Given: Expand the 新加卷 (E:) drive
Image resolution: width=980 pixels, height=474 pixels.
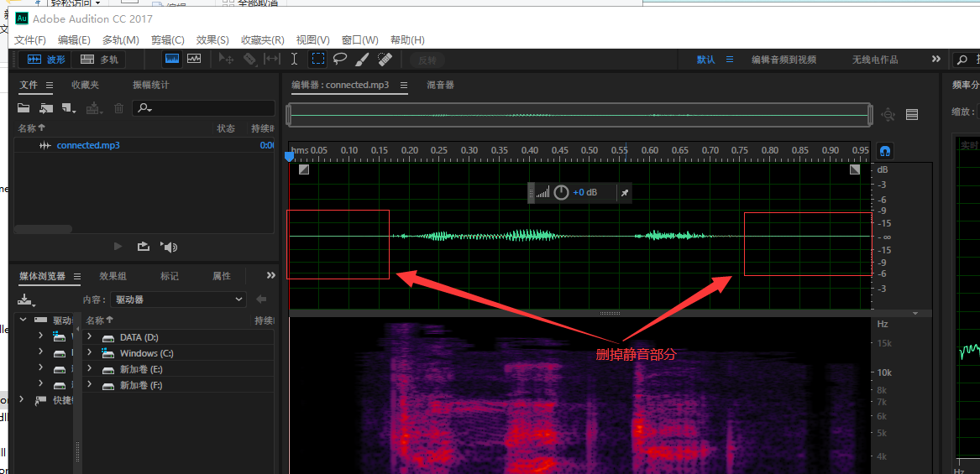Looking at the screenshot, I should point(90,368).
